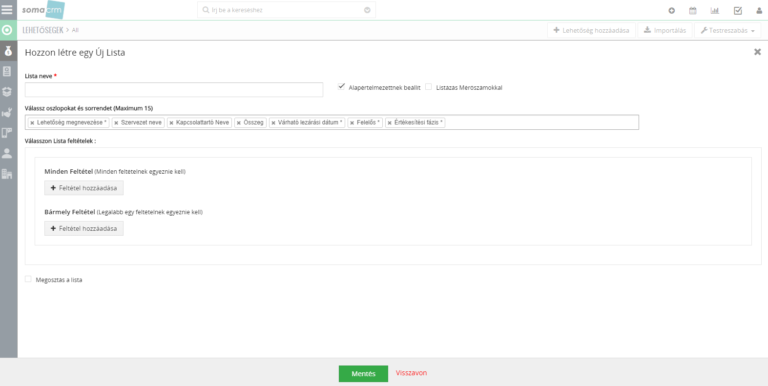Click the quick create plus circle icon

pyautogui.click(x=672, y=10)
